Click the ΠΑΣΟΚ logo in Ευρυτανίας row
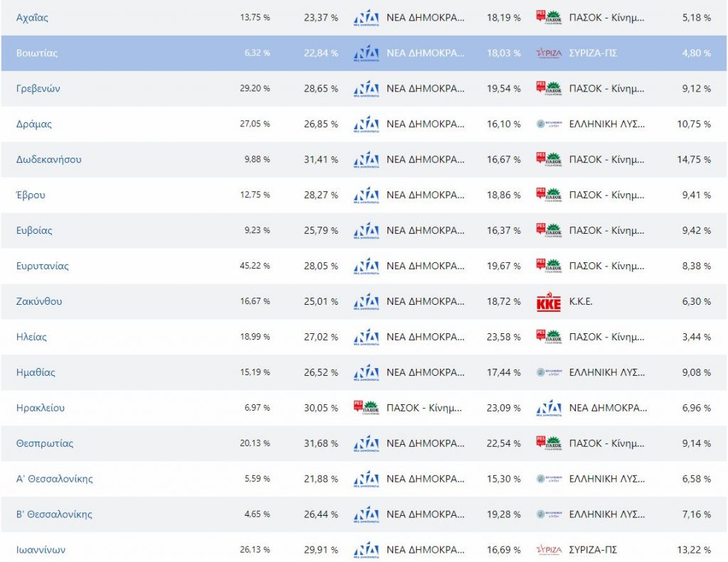Viewport: 728px width, 562px height. click(549, 266)
